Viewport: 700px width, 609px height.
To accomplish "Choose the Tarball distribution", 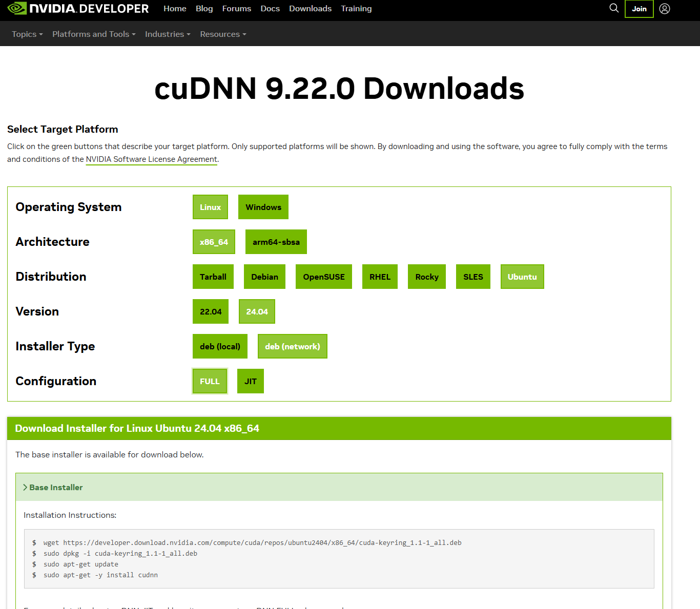I will click(213, 277).
